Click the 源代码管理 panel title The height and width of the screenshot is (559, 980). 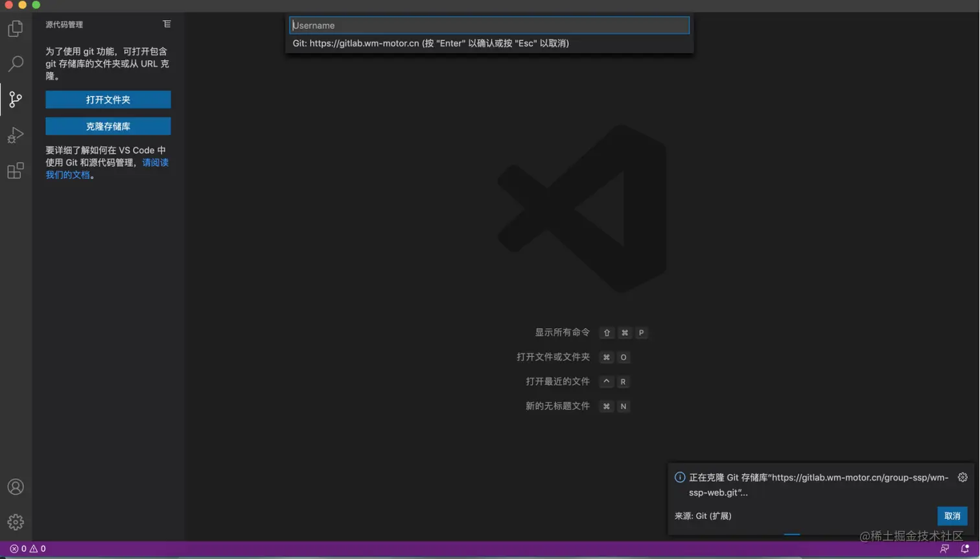click(x=64, y=25)
